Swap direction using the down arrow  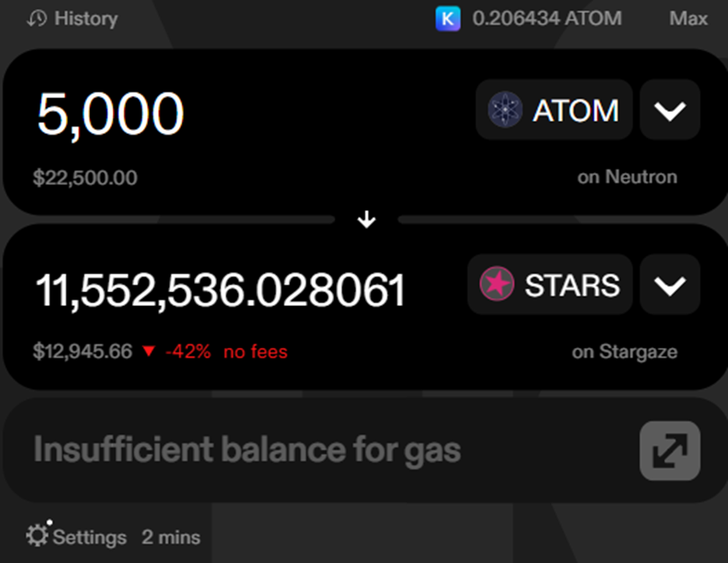(367, 219)
